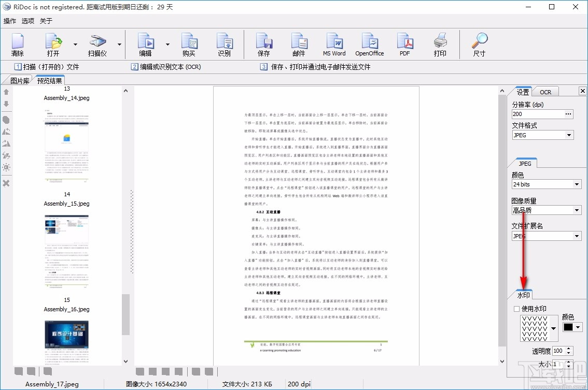Click step 3 保存、打印并通过电子邮件发送文件 label
This screenshot has height=390, width=588.
coord(315,67)
